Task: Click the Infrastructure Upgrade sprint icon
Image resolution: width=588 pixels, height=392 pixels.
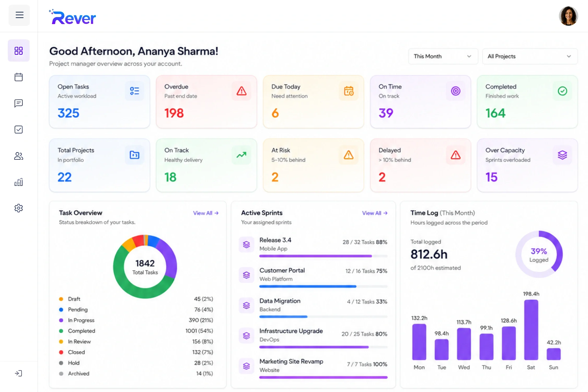Action: click(x=246, y=335)
